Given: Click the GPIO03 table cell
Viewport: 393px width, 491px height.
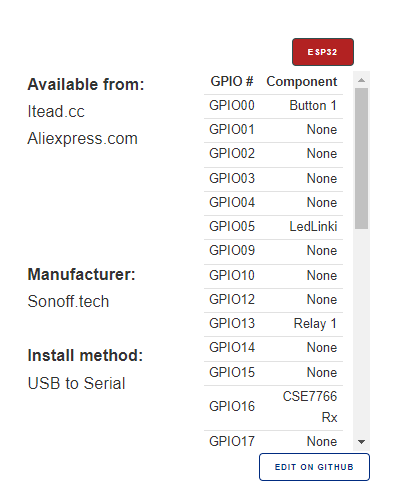Looking at the screenshot, I should pos(232,179).
